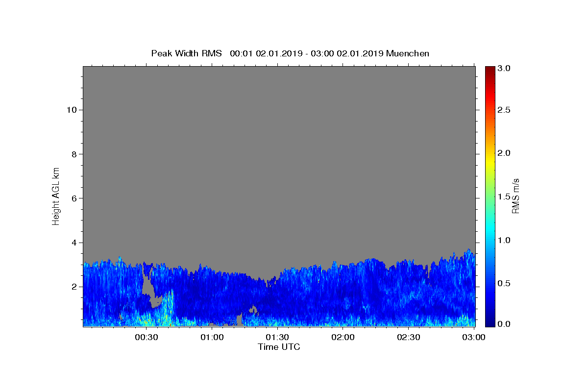The height and width of the screenshot is (392, 588).
Task: Click the dark blue bottom of colorbar
Action: 490,322
